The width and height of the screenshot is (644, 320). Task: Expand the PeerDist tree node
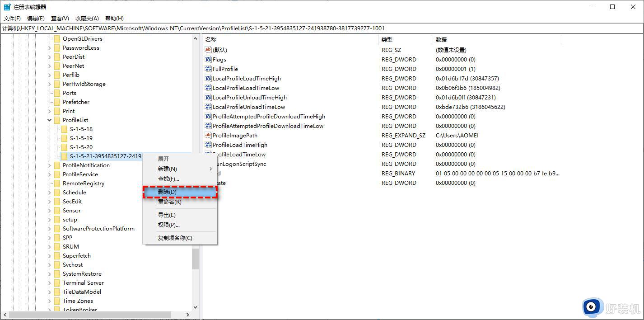click(x=50, y=57)
